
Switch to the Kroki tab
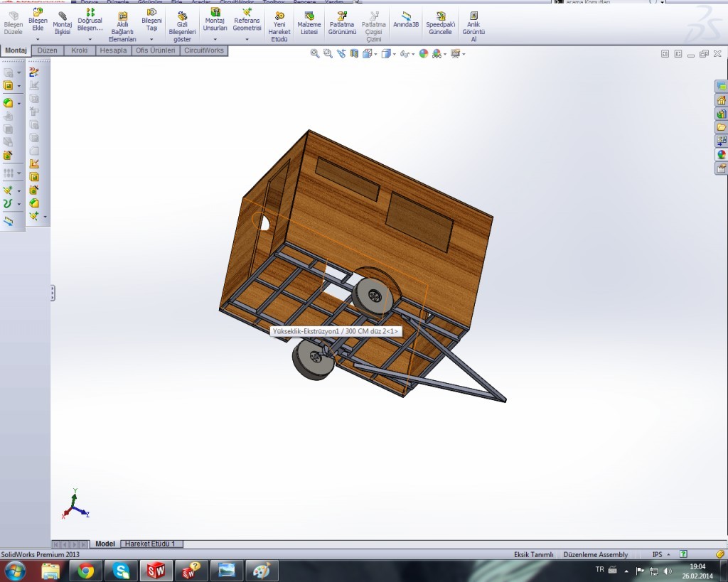click(79, 50)
